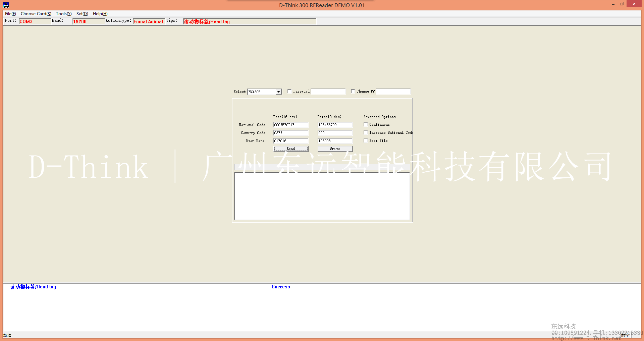Open the Choose Card menu
Screen dimensions: 644x341
coord(36,14)
